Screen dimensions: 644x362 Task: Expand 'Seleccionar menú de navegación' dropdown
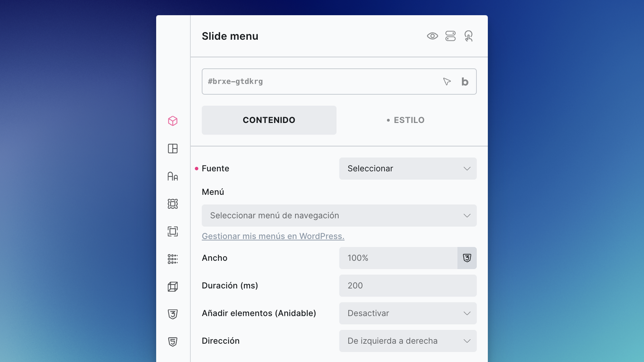tap(339, 216)
